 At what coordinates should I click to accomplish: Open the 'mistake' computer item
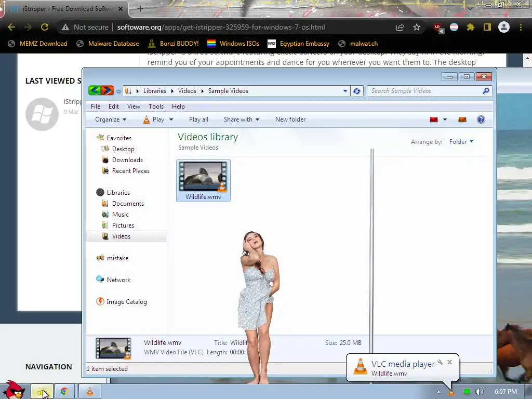pyautogui.click(x=118, y=258)
